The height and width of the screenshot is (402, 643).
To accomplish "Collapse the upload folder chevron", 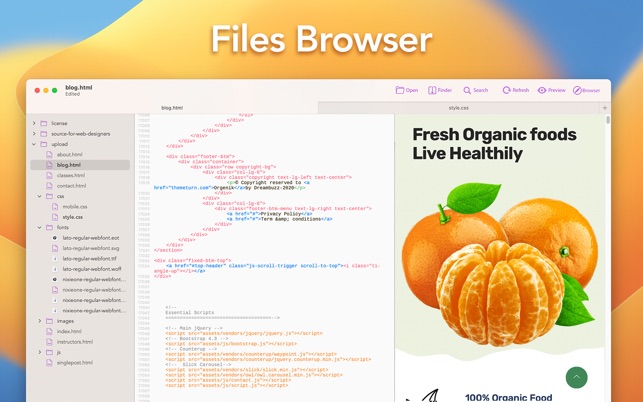I will (x=34, y=144).
